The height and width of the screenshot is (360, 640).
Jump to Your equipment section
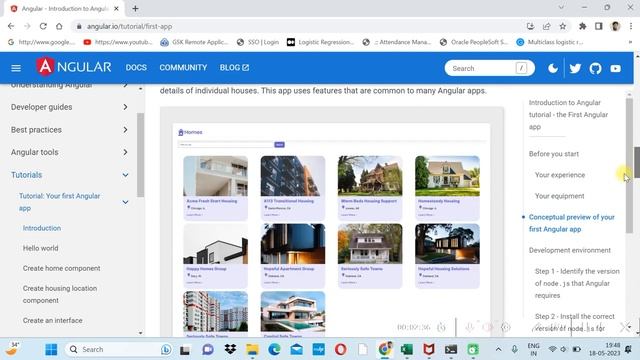pyautogui.click(x=559, y=196)
